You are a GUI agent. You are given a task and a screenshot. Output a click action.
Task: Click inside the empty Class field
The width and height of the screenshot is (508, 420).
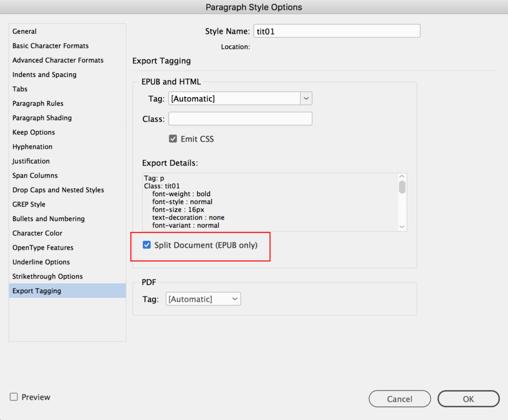[240, 119]
